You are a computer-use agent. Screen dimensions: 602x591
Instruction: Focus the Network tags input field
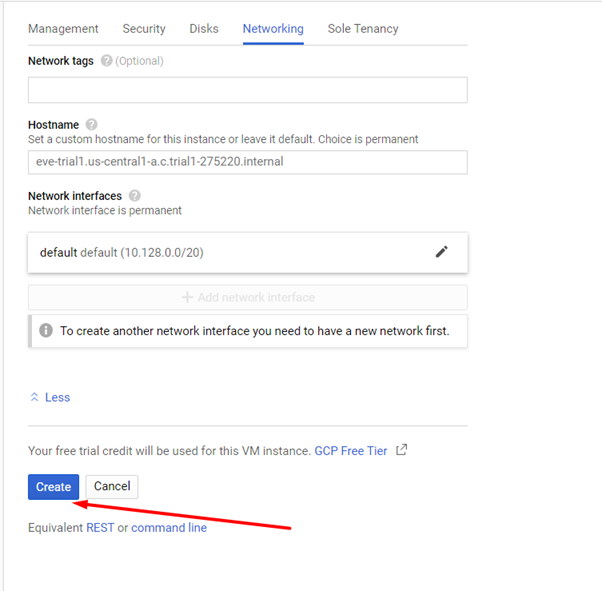coord(248,90)
